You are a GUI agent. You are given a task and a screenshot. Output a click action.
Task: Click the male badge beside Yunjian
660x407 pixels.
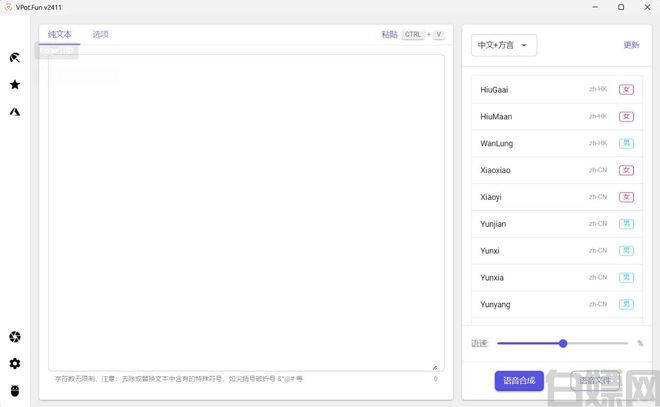coord(626,224)
